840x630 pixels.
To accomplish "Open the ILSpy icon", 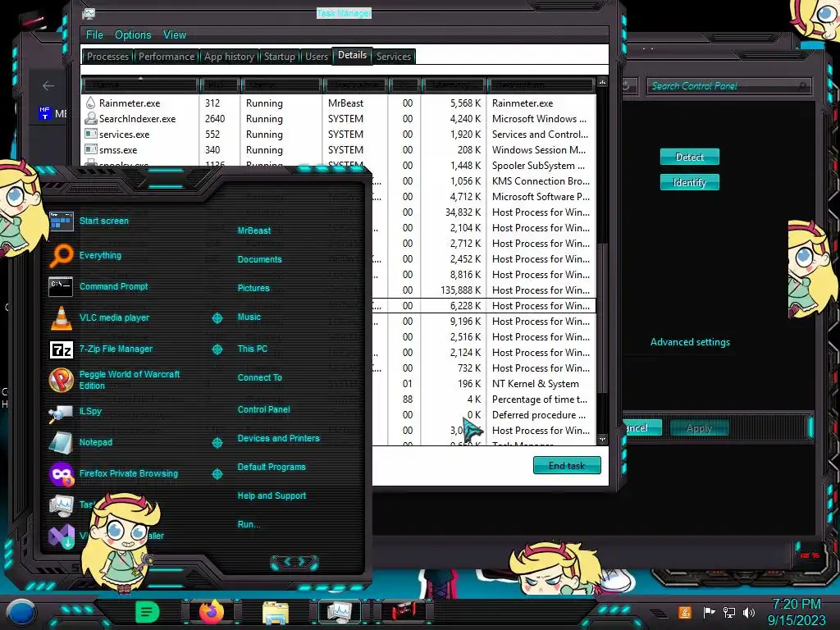I will [x=61, y=413].
